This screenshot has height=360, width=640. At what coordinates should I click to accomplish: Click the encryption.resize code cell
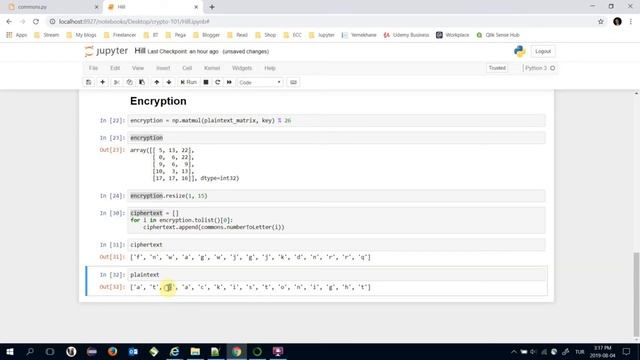point(336,196)
